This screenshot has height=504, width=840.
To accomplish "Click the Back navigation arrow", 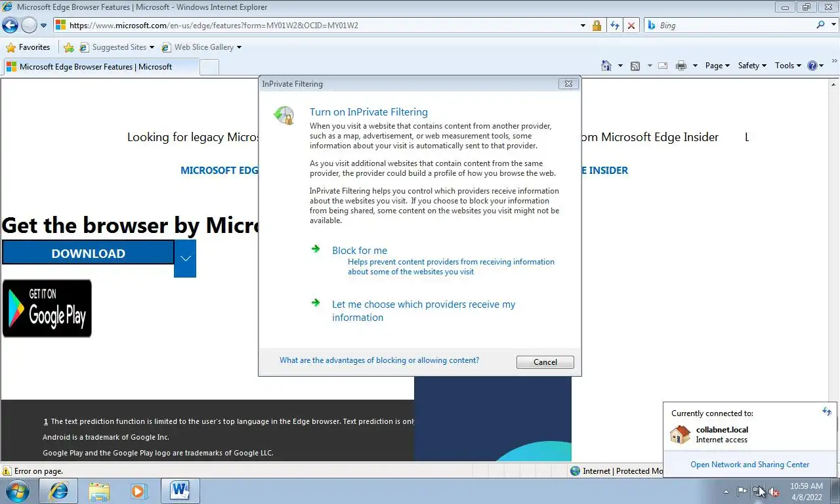I will point(10,26).
